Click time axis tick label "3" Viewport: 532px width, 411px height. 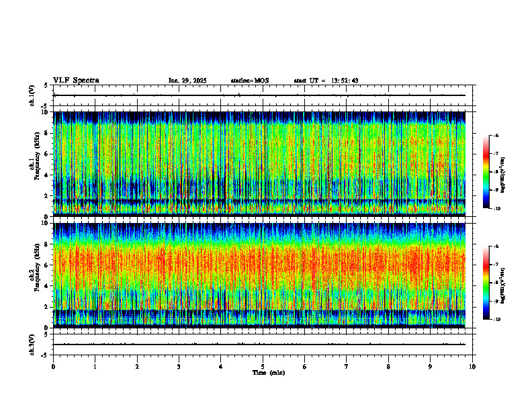(179, 367)
